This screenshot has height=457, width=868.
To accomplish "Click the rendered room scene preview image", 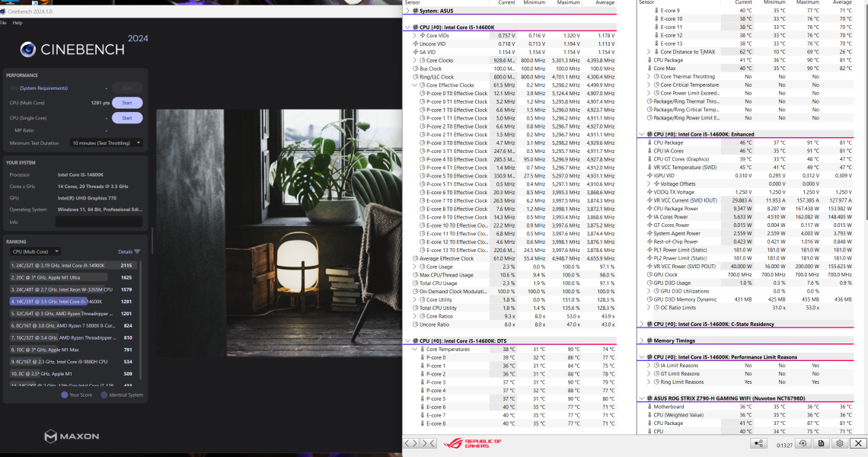I will tap(279, 232).
